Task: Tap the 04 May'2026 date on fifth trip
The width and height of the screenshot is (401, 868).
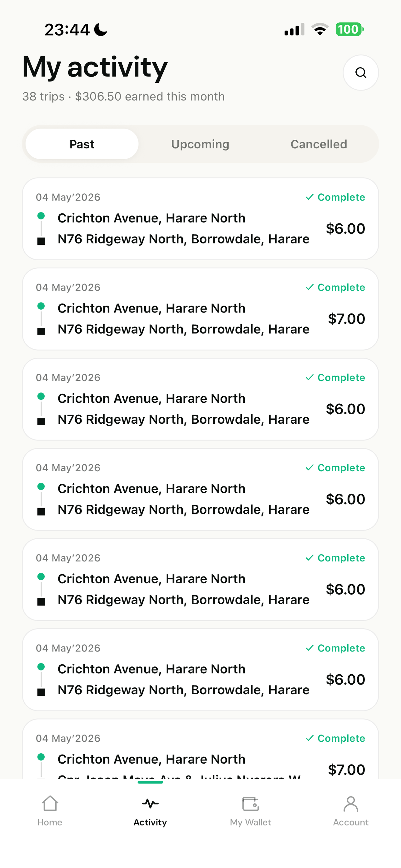Action: 68,558
